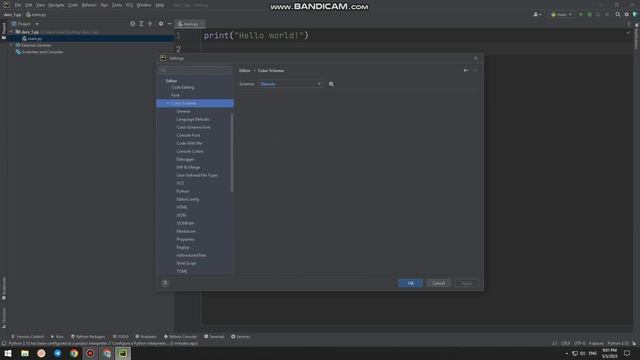Image resolution: width=640 pixels, height=360 pixels.
Task: Select Font under Editor settings
Action: 175,95
